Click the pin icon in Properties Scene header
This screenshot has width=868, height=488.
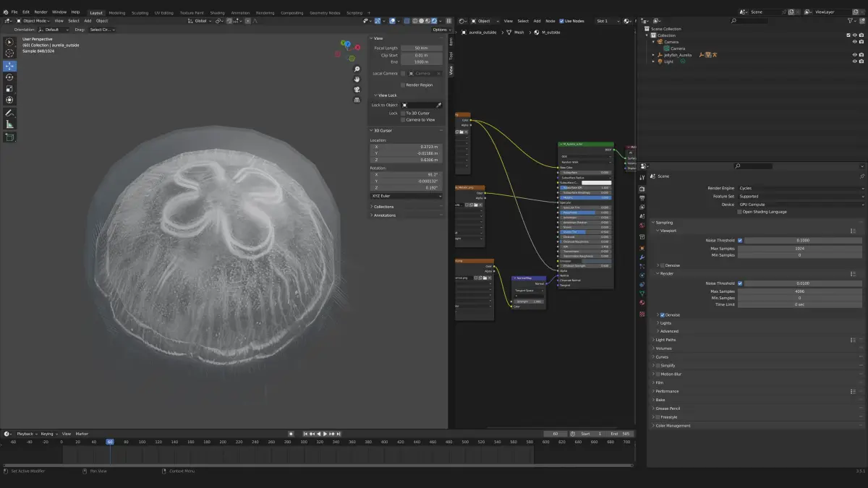point(861,176)
